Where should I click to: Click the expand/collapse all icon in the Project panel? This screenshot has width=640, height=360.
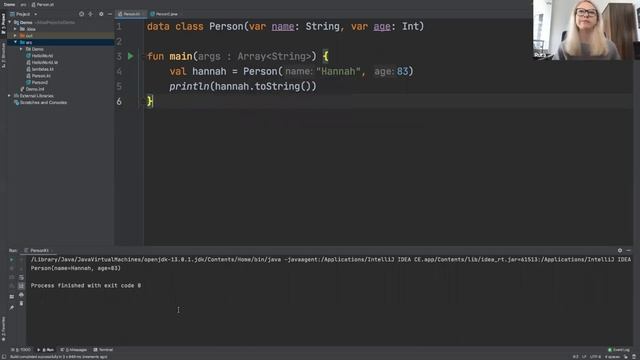91,14
